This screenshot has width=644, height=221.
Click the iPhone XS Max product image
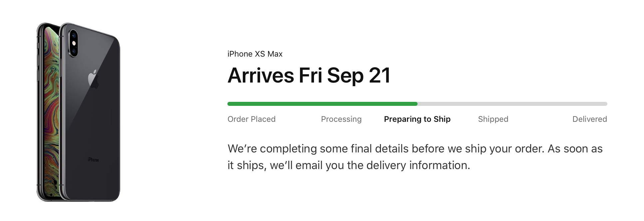click(x=78, y=112)
